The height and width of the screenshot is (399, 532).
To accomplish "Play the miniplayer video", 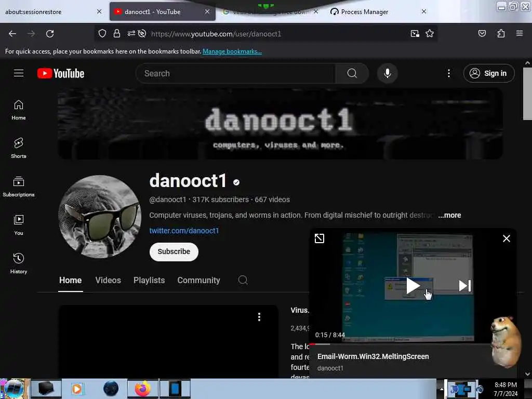I will pyautogui.click(x=413, y=286).
